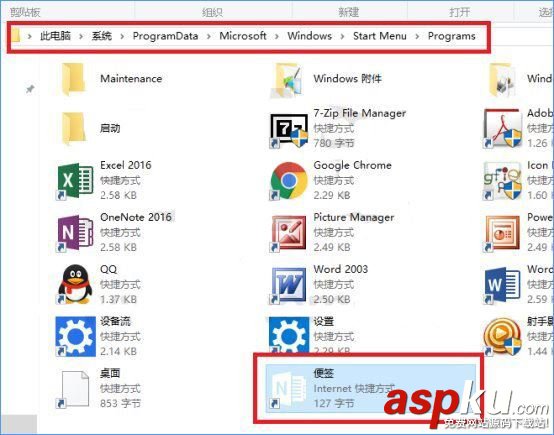This screenshot has height=435, width=554.
Task: Click the 'OneNote 2016' file name
Action: 136,217
